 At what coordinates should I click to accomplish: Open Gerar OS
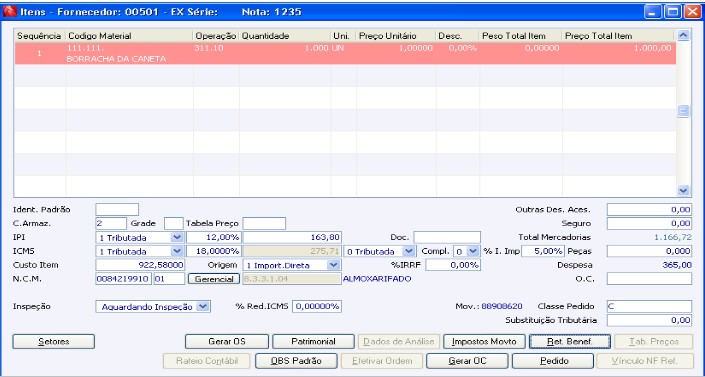coord(227,341)
